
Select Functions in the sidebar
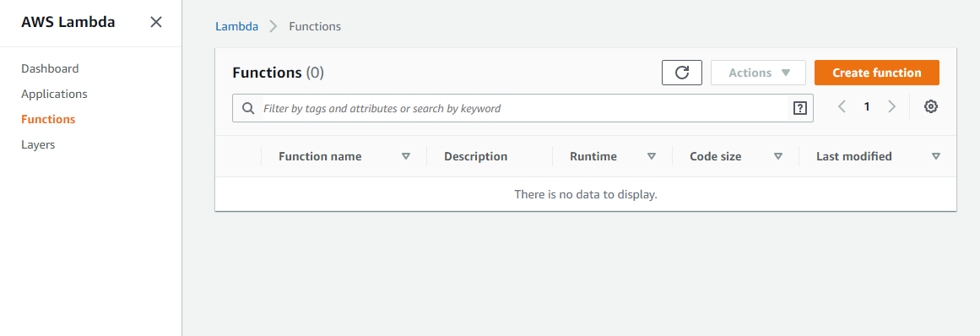point(48,119)
